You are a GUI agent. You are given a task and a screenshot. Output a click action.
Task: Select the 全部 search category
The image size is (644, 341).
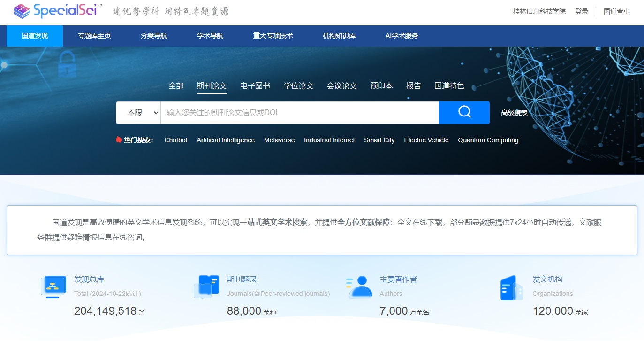click(x=176, y=86)
